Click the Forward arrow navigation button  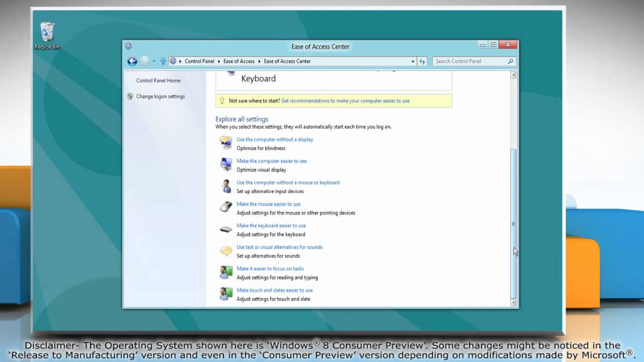pos(145,61)
